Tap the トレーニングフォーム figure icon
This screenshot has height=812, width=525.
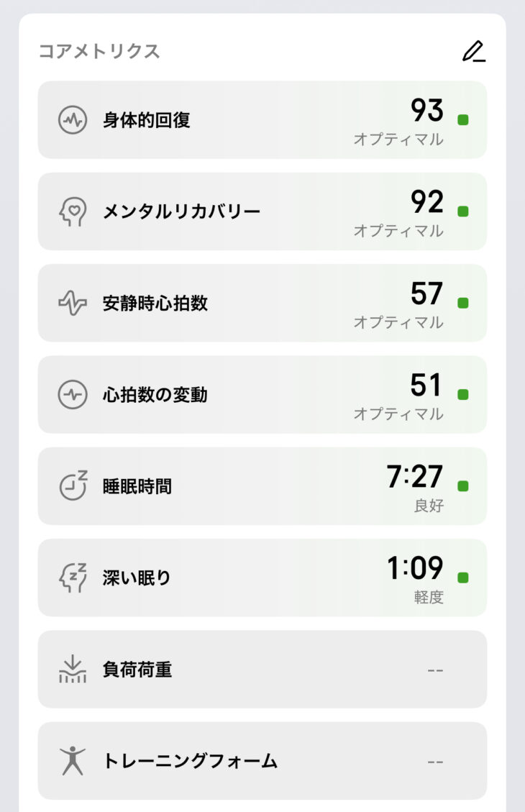point(73,761)
